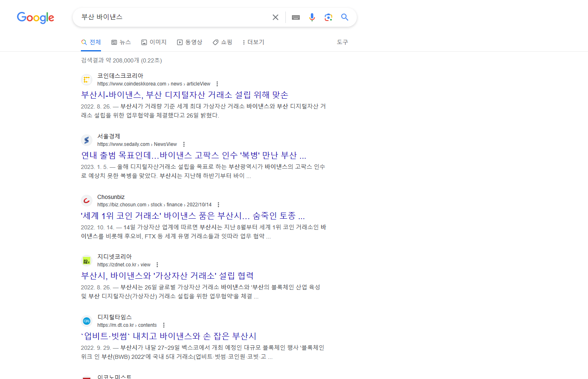Switch to the 이미지 images tab
The image size is (588, 379).
coord(154,42)
